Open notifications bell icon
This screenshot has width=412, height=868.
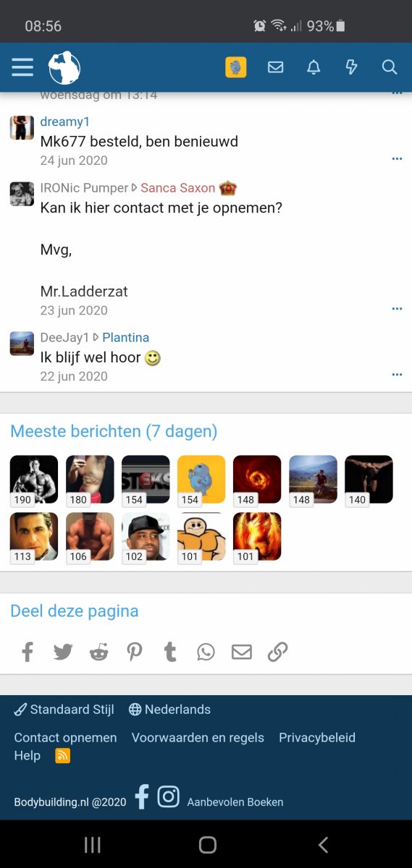coord(314,67)
